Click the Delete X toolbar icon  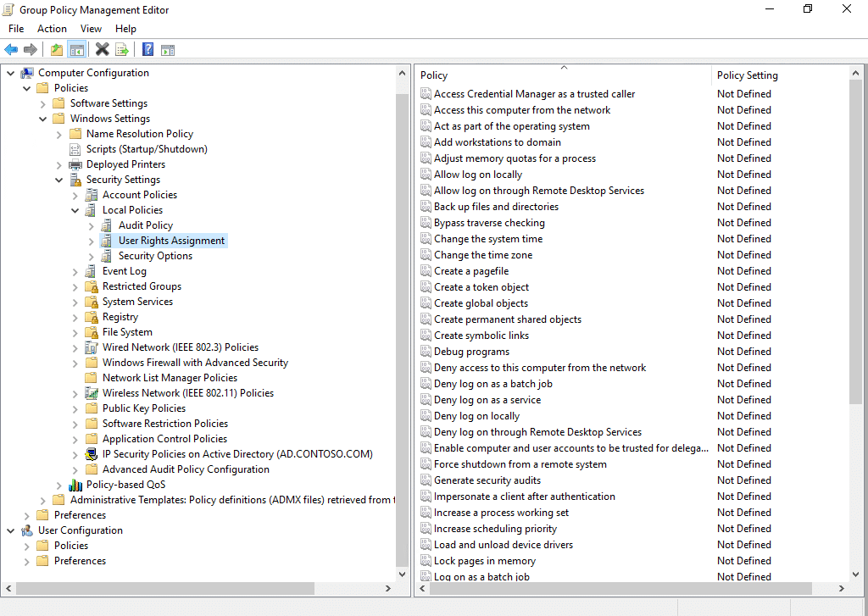click(x=102, y=50)
